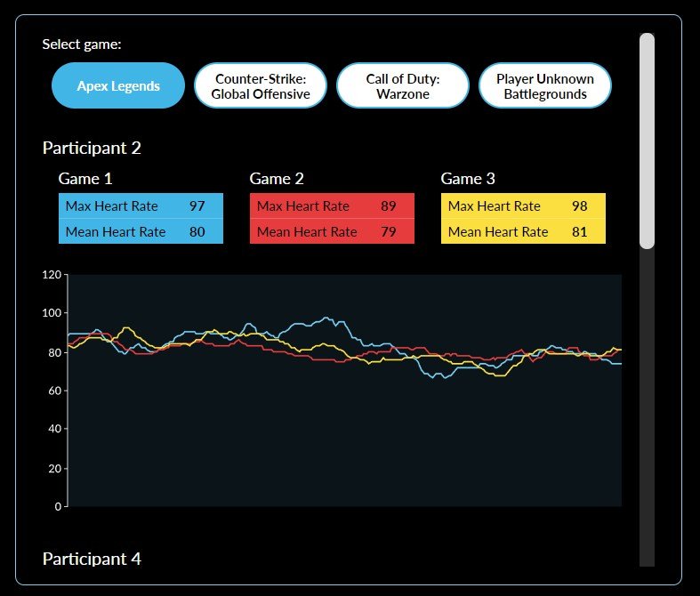The height and width of the screenshot is (596, 700).
Task: Click red Max Heart Rate 89 row
Action: coord(332,206)
